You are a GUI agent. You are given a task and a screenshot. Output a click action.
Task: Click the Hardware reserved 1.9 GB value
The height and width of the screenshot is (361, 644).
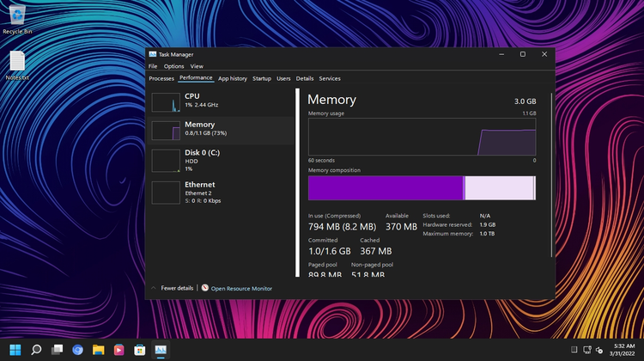pos(488,225)
